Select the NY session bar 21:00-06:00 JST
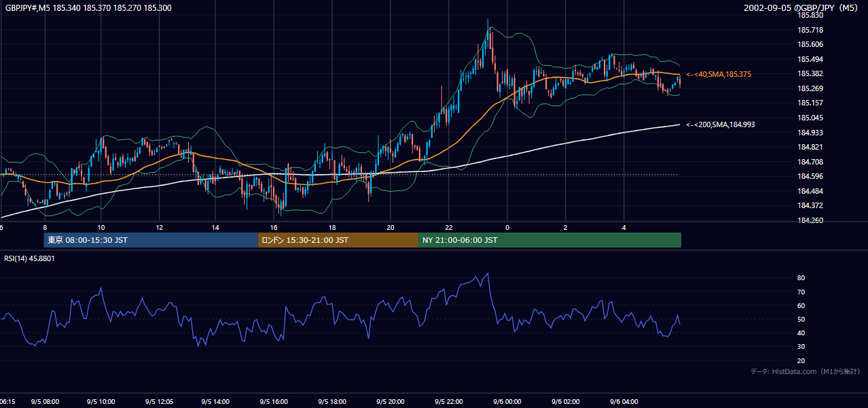The image size is (868, 408). coord(549,240)
